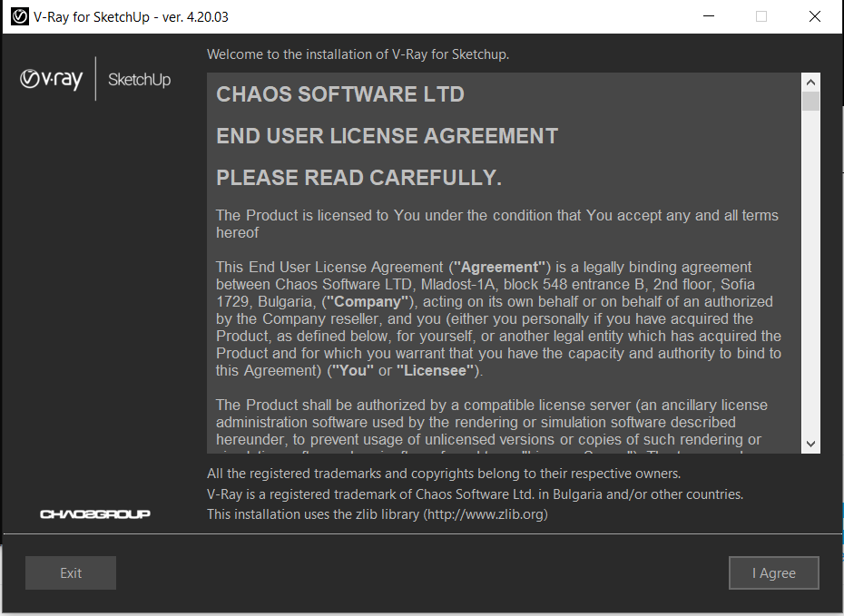Click the maximize window button
The image size is (844, 616).
[761, 16]
